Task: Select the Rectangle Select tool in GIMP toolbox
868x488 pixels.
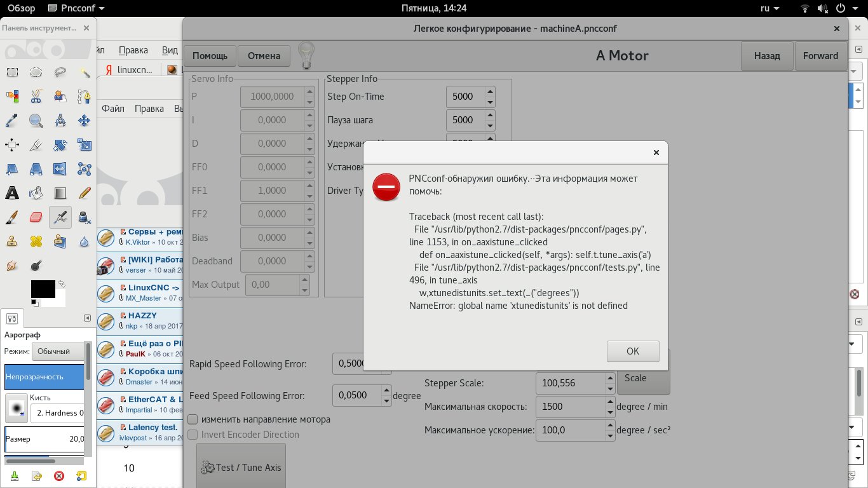Action: pos(12,72)
